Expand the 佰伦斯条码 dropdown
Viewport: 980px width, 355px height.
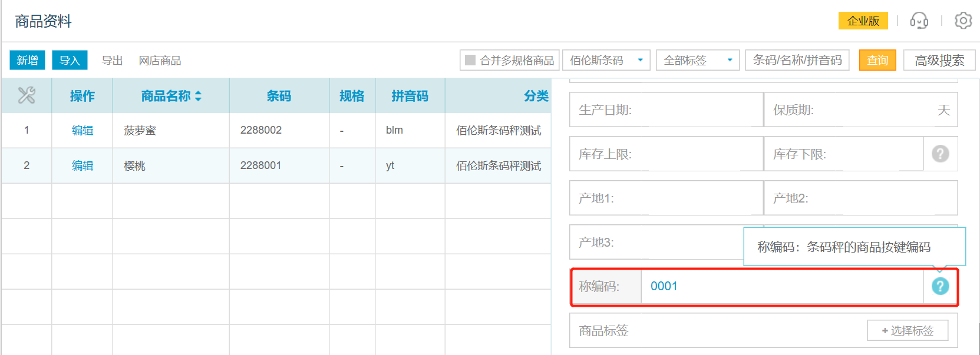pyautogui.click(x=606, y=60)
